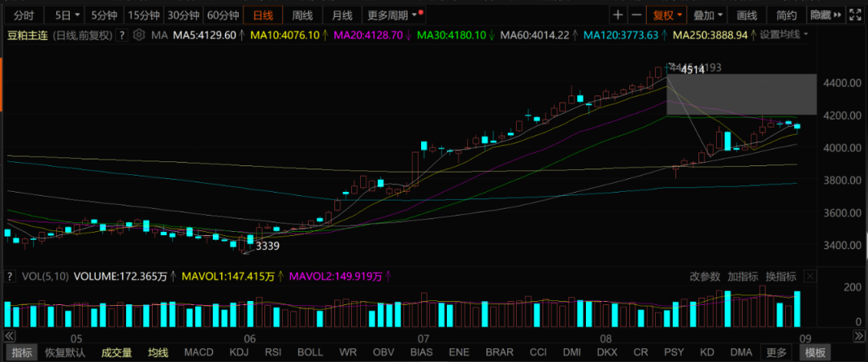Switch to 30分钟 period
The height and width of the screenshot is (362, 868).
182,15
